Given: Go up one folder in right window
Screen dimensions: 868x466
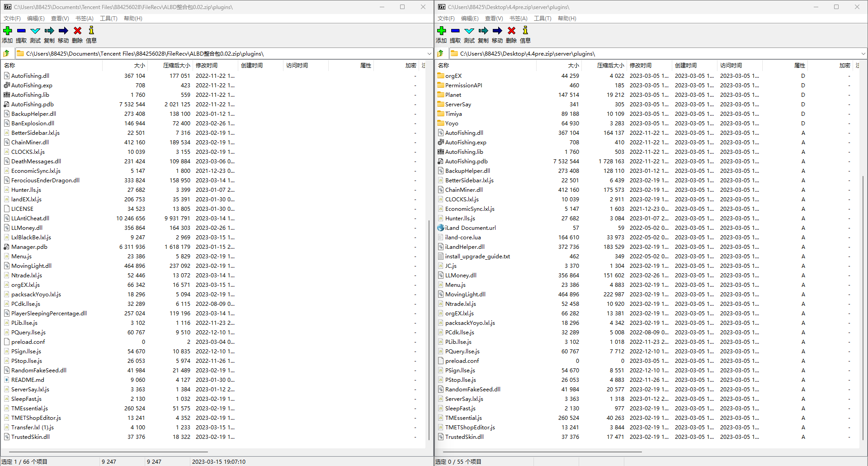Looking at the screenshot, I should tap(440, 53).
